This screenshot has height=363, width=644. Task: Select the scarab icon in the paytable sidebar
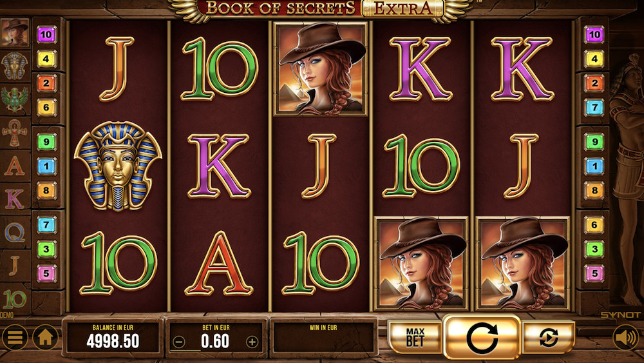coord(15,99)
